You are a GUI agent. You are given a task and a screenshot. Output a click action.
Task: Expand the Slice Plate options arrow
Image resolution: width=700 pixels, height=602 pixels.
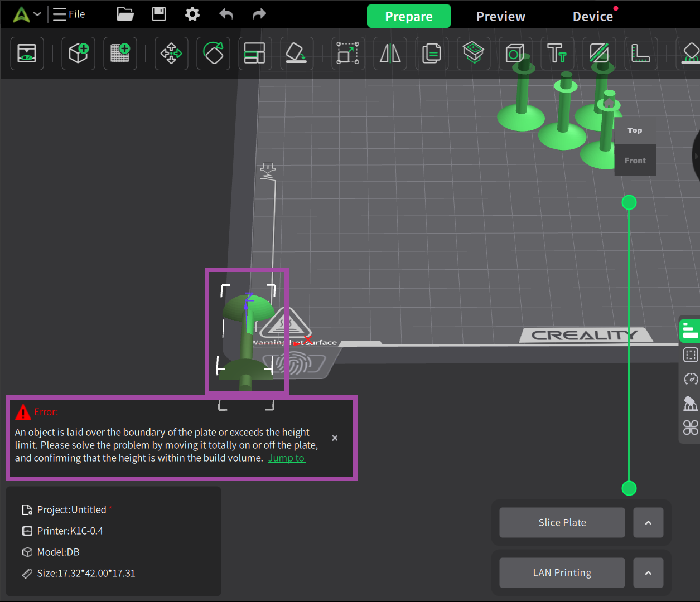click(x=648, y=523)
